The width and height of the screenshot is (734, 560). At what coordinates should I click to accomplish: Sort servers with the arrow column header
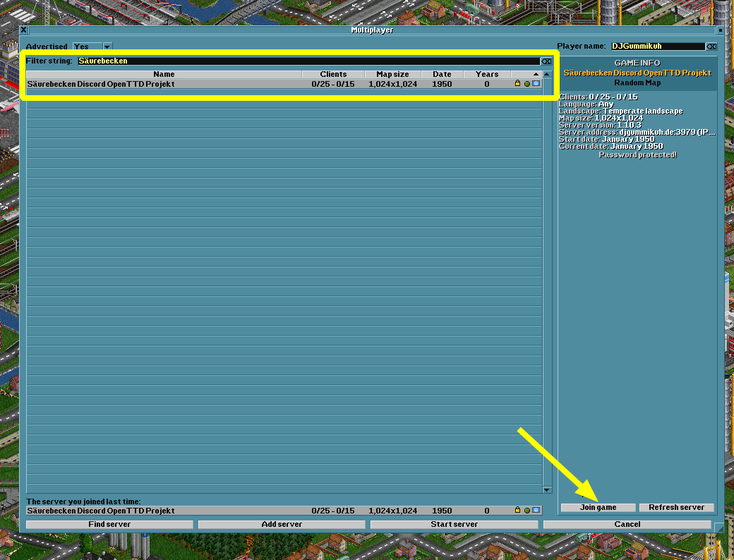(x=527, y=74)
